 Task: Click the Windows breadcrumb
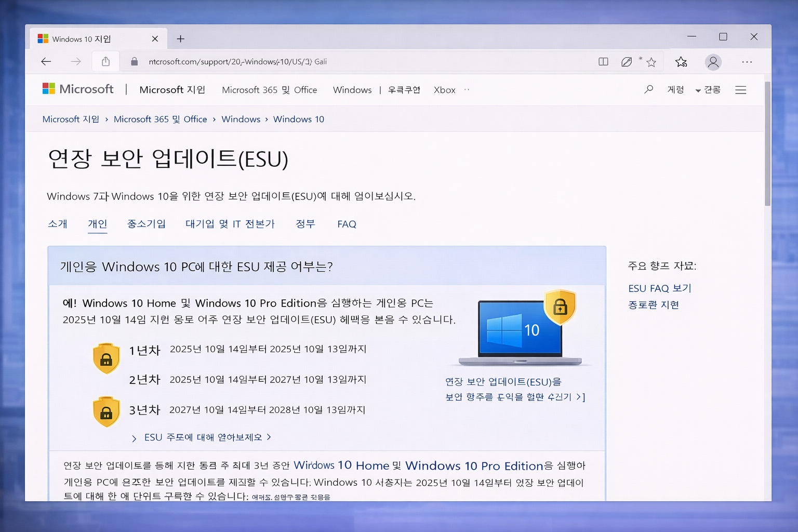[241, 119]
